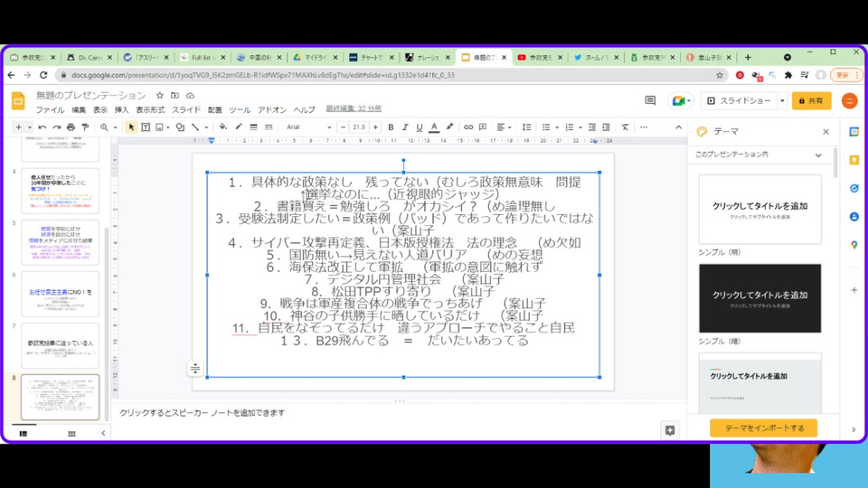Insert an image with toolbar icon
The width and height of the screenshot is (868, 488).
160,127
